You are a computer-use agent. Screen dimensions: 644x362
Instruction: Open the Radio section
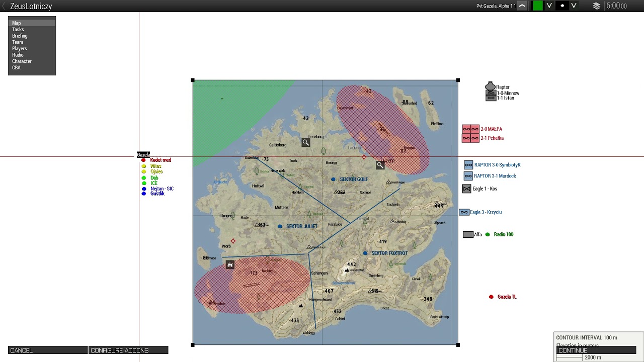(32, 55)
